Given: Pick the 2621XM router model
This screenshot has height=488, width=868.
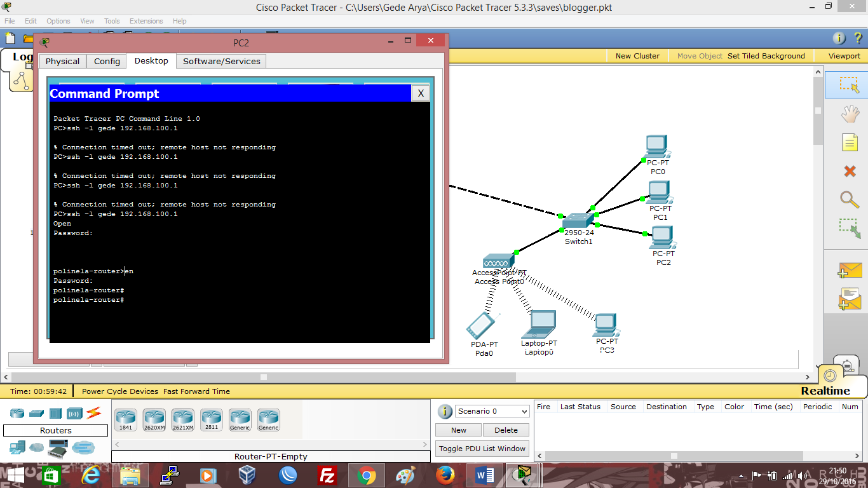Looking at the screenshot, I should [x=183, y=420].
